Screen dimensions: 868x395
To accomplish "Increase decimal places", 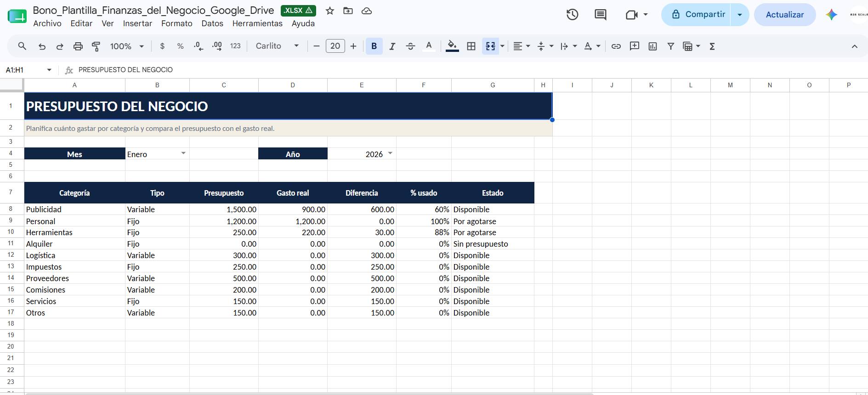I will click(x=217, y=46).
